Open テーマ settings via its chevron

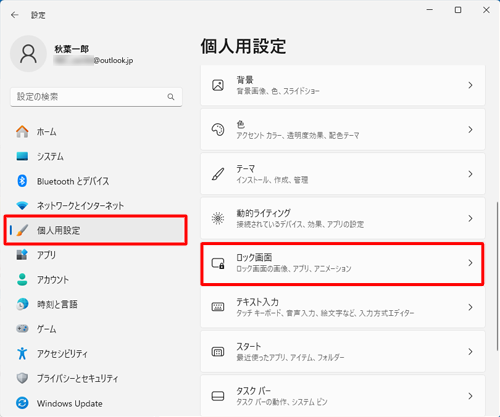click(470, 174)
